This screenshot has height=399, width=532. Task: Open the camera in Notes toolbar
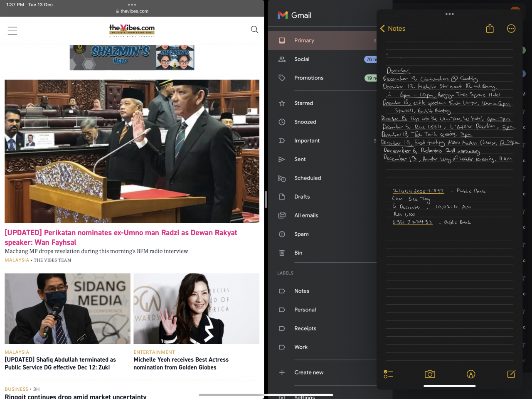pos(430,374)
